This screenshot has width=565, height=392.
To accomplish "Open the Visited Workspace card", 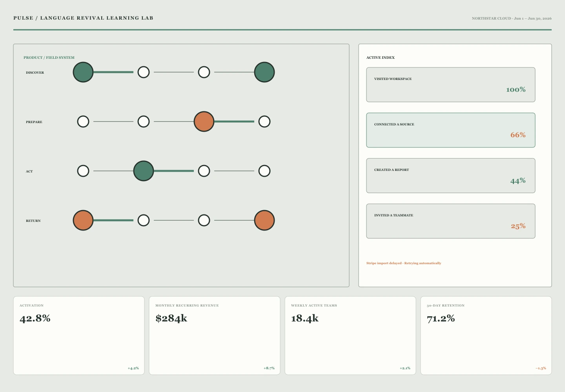I will click(x=451, y=85).
